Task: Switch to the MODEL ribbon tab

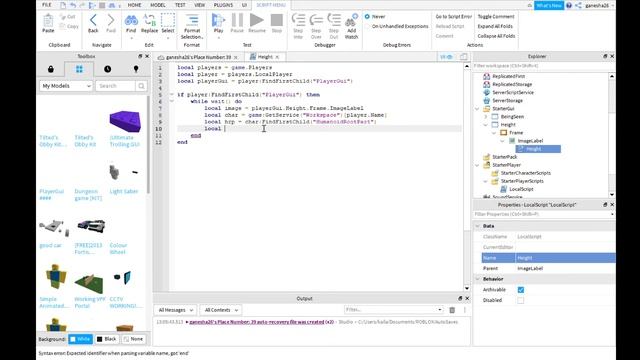Action: pos(158,5)
